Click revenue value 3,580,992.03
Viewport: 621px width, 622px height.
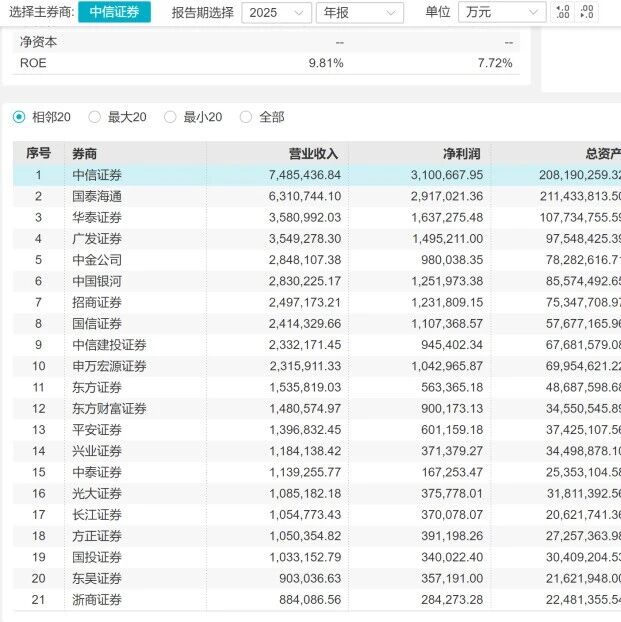[x=305, y=217]
